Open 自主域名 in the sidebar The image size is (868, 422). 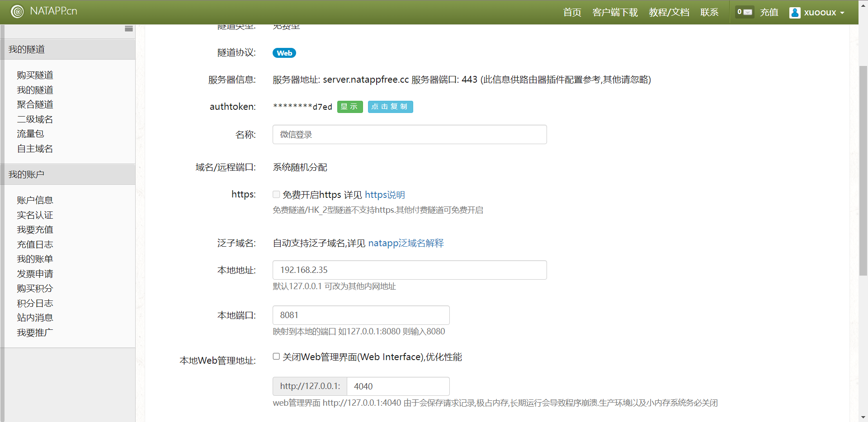pyautogui.click(x=35, y=149)
